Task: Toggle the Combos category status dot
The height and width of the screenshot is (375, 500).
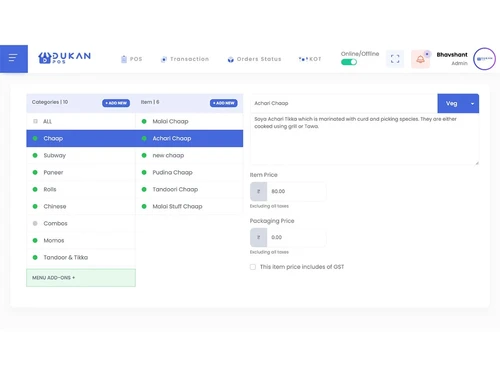Action: tap(35, 223)
